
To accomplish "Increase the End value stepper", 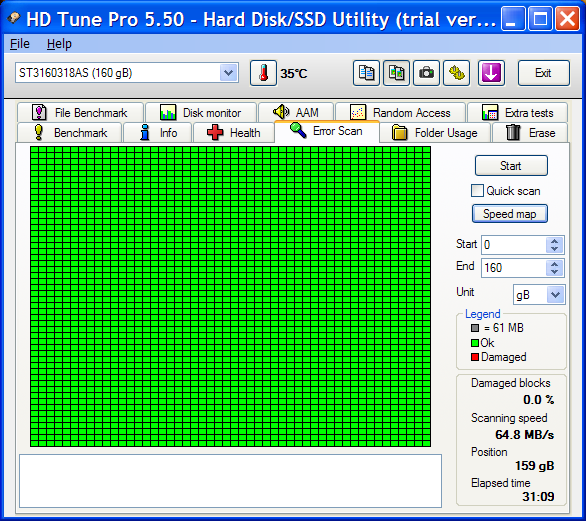I will point(555,264).
